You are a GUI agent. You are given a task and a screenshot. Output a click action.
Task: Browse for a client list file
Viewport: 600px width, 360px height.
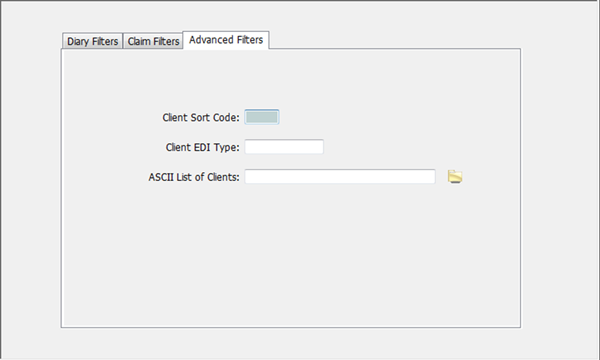pos(455,177)
